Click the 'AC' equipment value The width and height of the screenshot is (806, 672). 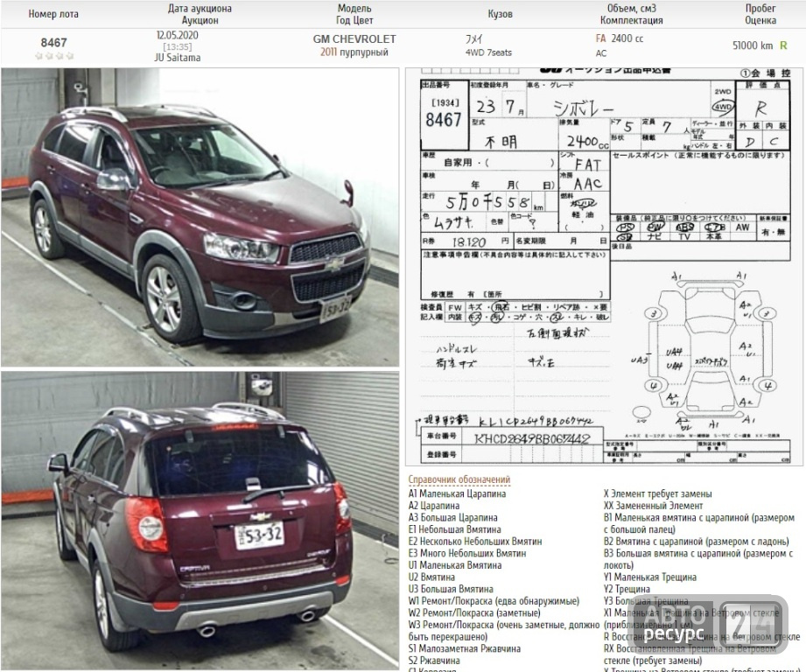pos(601,52)
